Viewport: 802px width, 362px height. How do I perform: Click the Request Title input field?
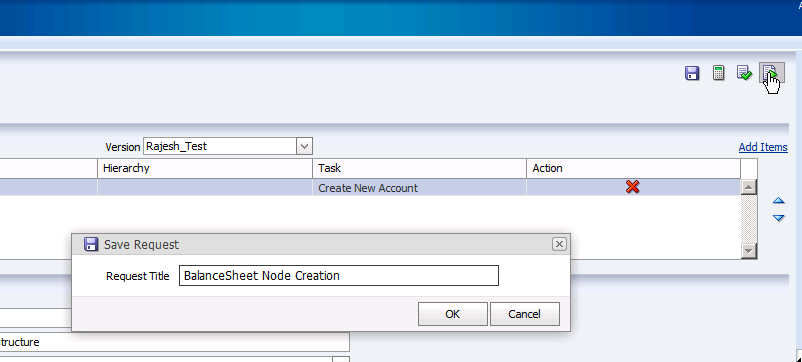point(338,276)
